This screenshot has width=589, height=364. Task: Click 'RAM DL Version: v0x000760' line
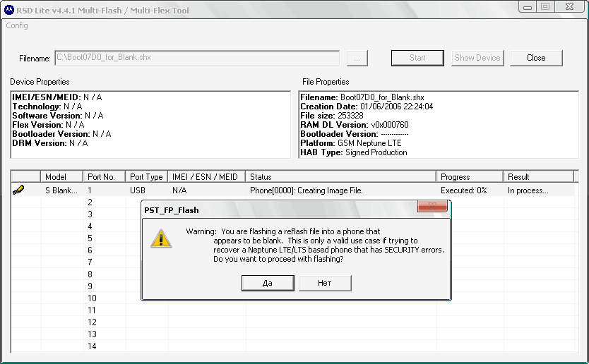(x=355, y=125)
